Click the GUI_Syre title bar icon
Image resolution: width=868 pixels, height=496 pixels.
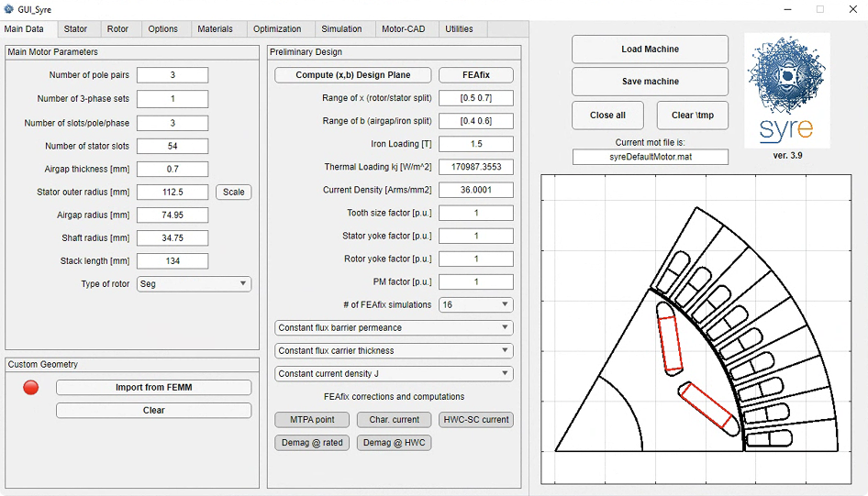tap(8, 9)
